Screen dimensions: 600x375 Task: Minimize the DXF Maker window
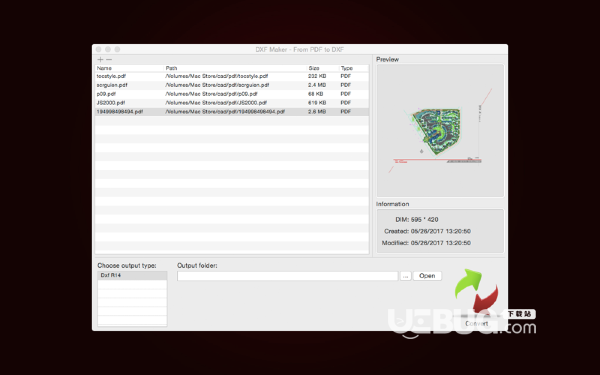coord(108,49)
